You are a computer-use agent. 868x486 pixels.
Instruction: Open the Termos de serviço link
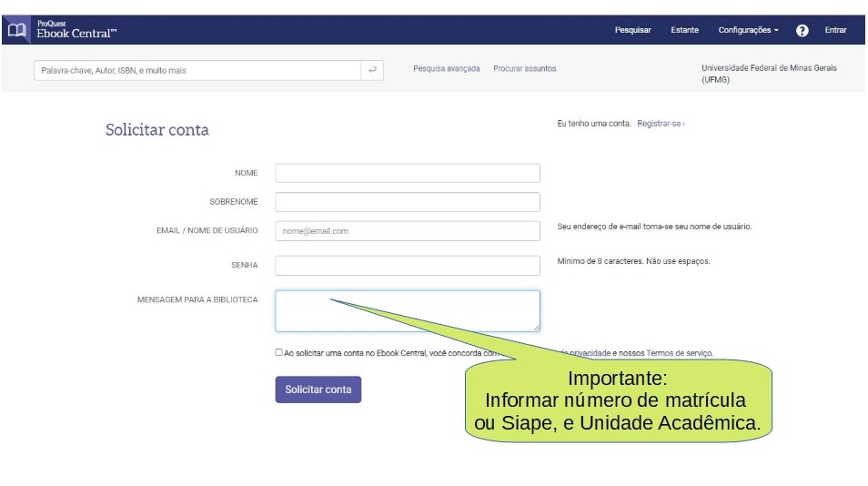(679, 353)
